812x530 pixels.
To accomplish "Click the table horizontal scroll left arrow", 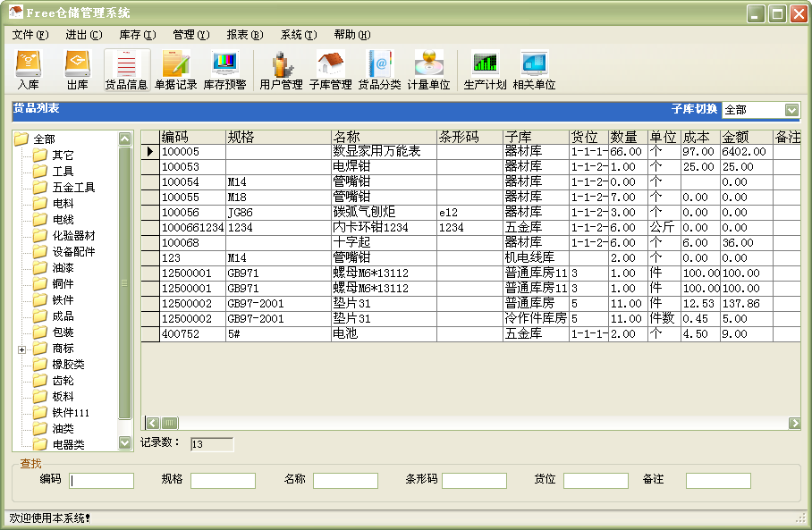I will pyautogui.click(x=152, y=424).
